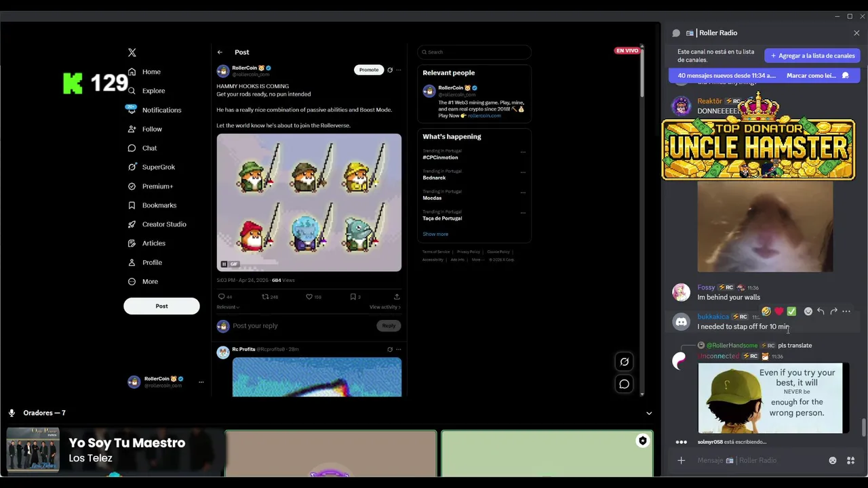
Task: Like the post with the heart icon
Action: tap(309, 297)
